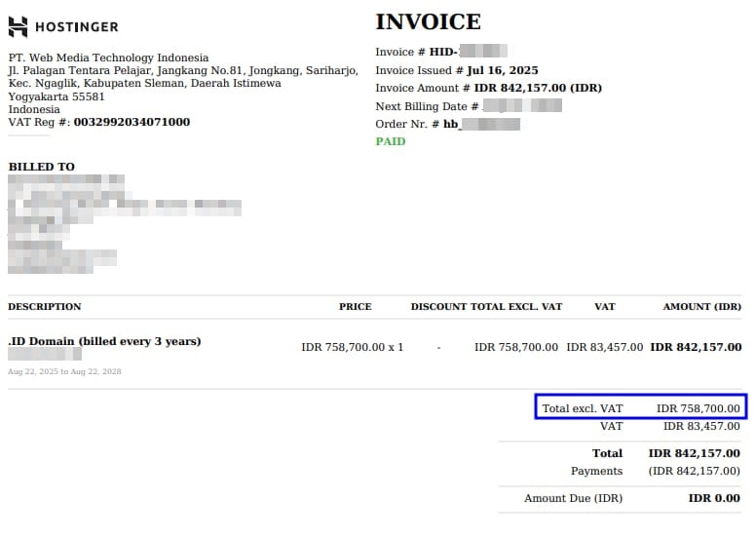
Task: Click the DESCRIPTION column header
Action: (x=45, y=307)
